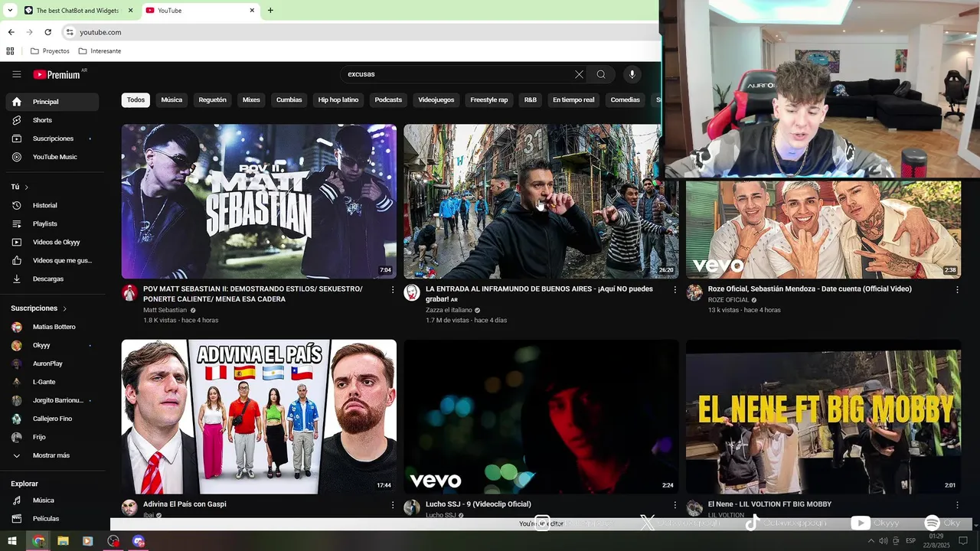Open options menu for Inframundo video

[675, 290]
